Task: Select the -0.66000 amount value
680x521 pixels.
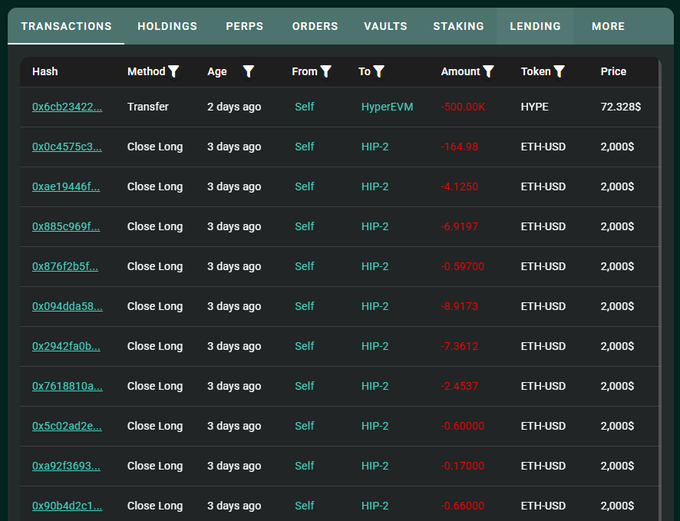Action: click(x=462, y=506)
